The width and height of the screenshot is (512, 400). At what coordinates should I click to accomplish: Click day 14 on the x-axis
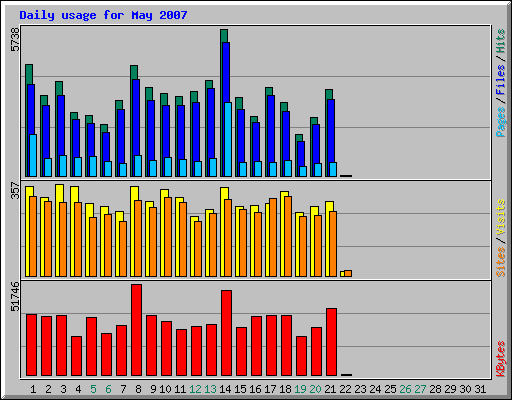(x=225, y=389)
